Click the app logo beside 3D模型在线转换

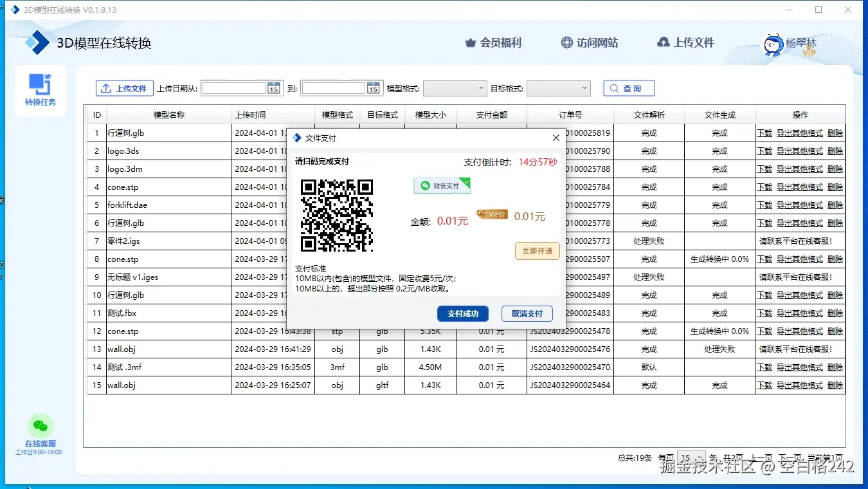[37, 43]
